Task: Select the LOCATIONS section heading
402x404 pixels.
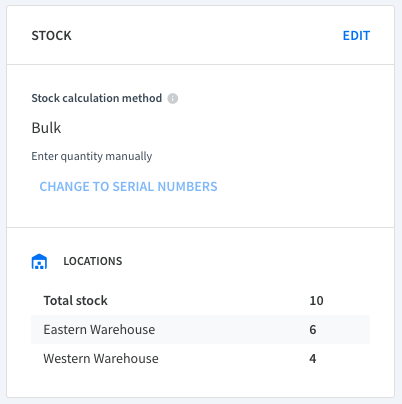Action: point(93,261)
